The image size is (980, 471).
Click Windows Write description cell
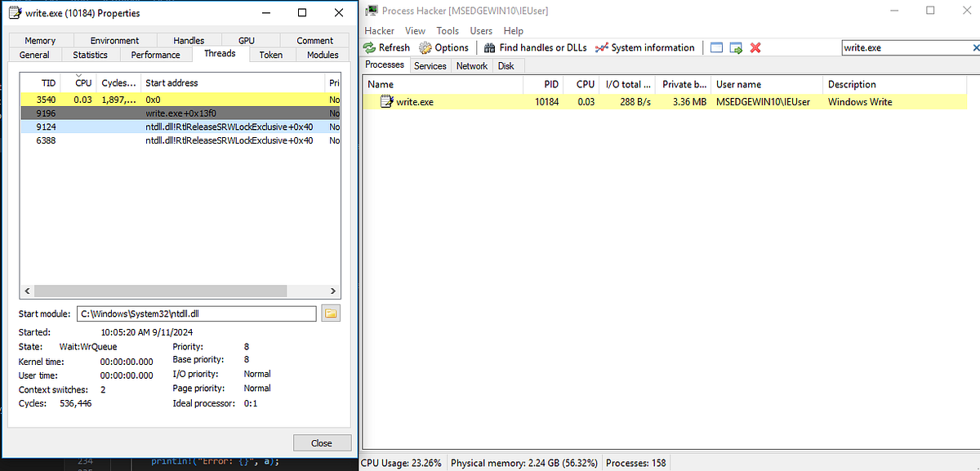coord(860,102)
